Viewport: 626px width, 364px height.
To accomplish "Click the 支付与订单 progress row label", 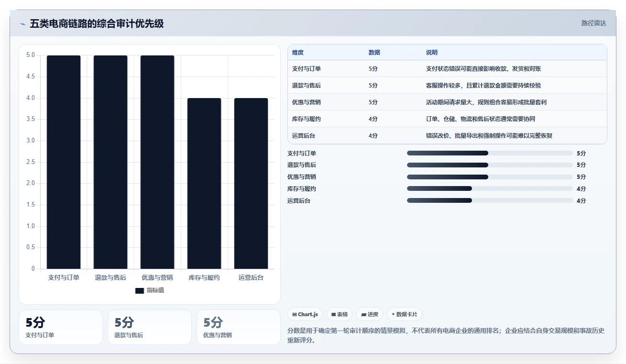I will point(302,153).
